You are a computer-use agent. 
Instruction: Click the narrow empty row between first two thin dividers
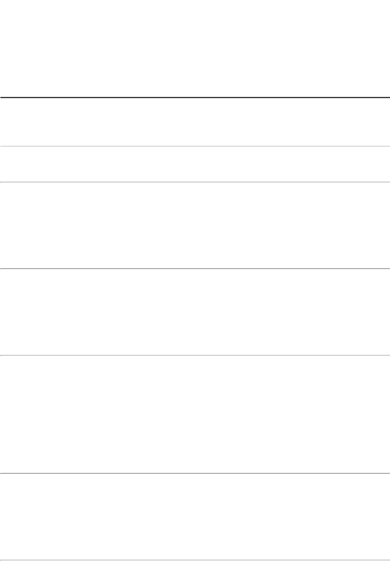point(195,164)
